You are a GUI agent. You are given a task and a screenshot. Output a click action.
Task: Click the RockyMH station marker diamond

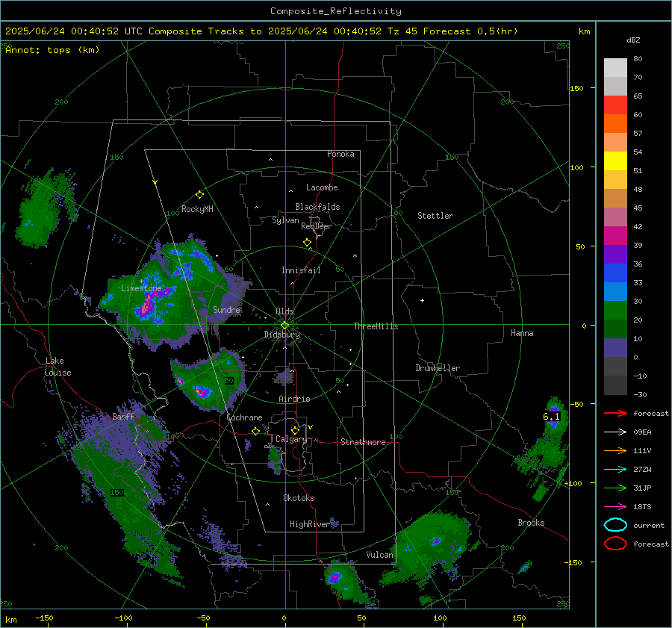(199, 195)
